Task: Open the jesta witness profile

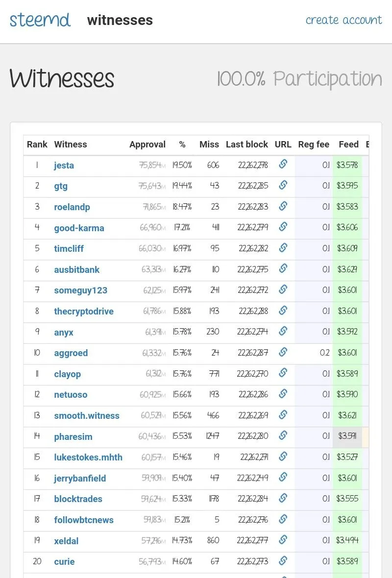Action: coord(64,166)
